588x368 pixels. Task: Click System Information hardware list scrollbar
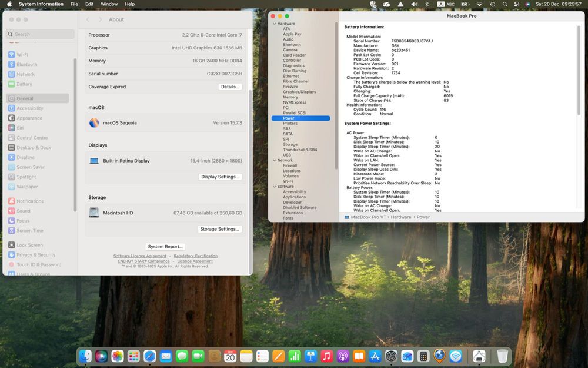coord(336,96)
